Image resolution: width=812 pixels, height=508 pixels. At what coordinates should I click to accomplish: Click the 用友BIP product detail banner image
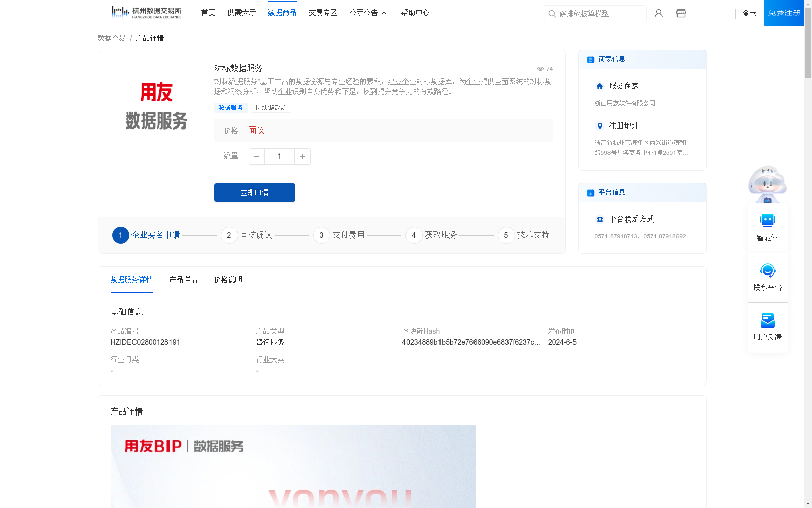(293, 466)
